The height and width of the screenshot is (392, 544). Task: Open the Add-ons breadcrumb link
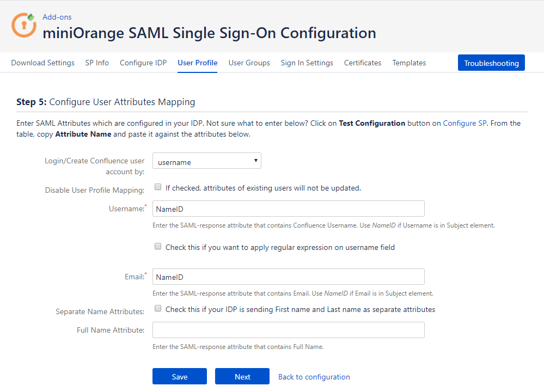click(57, 17)
